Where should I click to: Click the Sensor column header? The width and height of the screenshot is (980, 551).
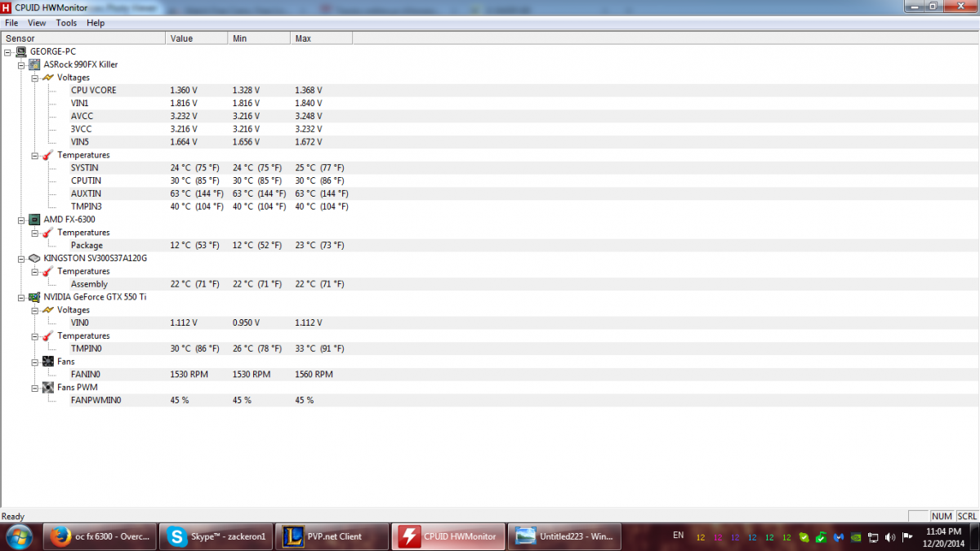coord(83,38)
